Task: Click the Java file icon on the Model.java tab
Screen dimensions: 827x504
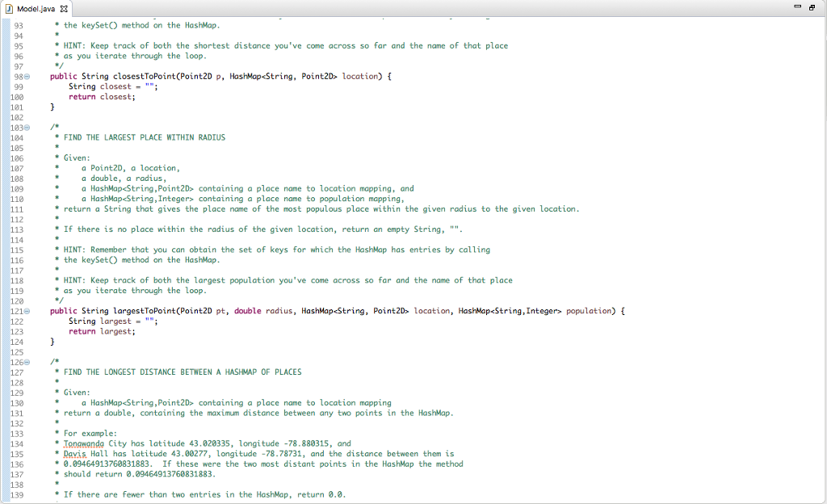Action: pos(10,7)
